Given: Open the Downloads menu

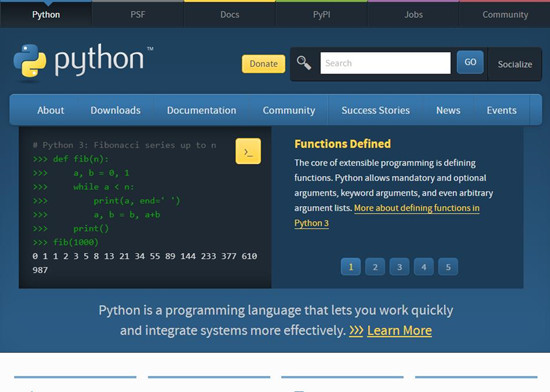Looking at the screenshot, I should 115,110.
